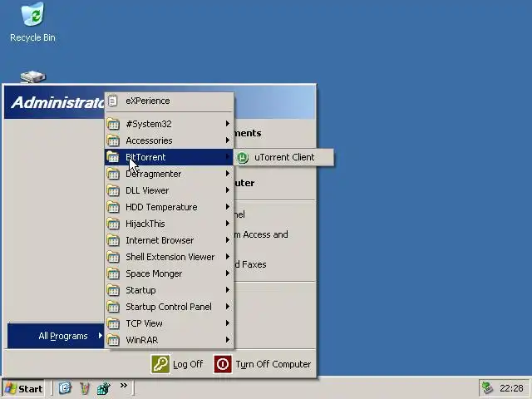Open the eXPerience menu entry
The image size is (532, 399).
[x=169, y=101]
